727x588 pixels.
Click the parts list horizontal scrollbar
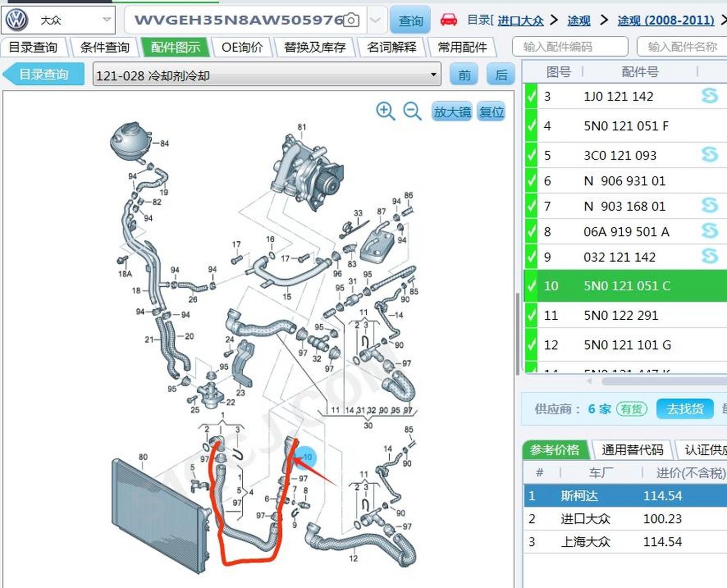click(664, 381)
